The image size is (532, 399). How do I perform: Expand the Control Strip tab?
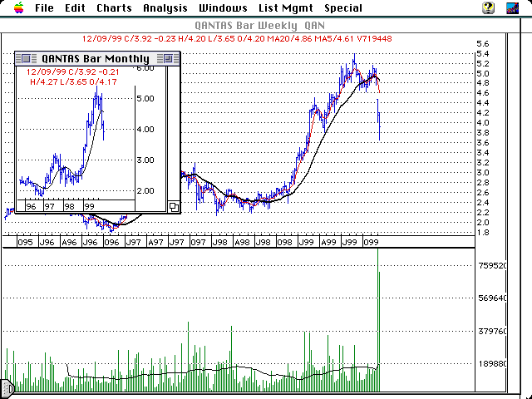click(7, 387)
